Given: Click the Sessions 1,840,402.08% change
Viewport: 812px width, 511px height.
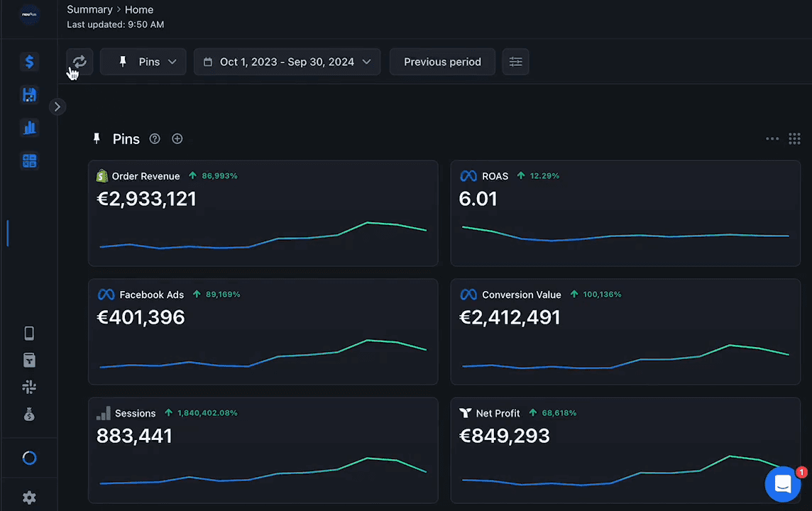Looking at the screenshot, I should (x=202, y=413).
